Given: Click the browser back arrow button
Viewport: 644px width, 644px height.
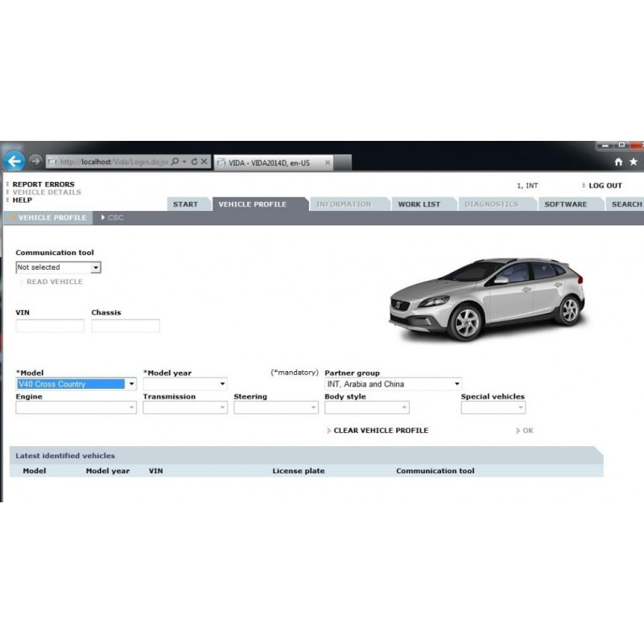Looking at the screenshot, I should (x=14, y=161).
